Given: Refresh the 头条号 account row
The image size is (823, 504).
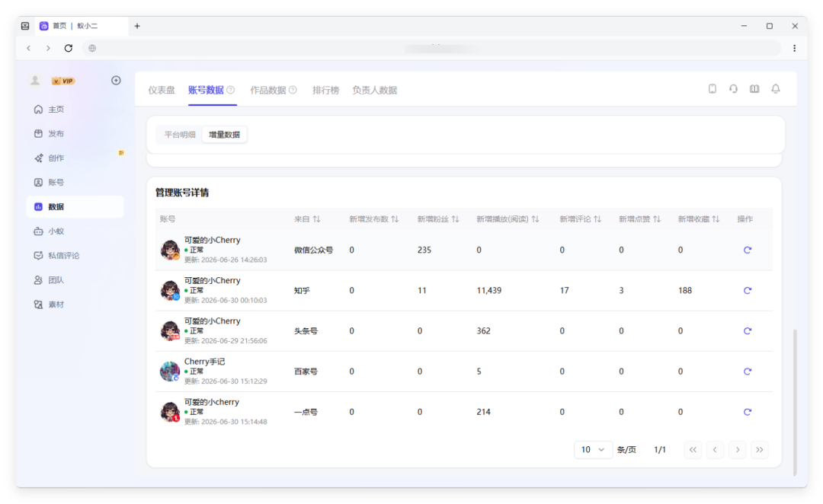Looking at the screenshot, I should click(748, 331).
